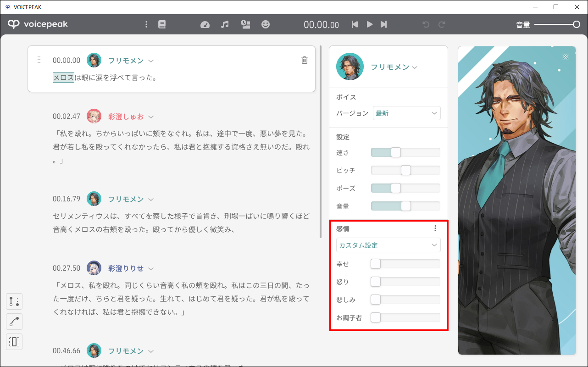The width and height of the screenshot is (588, 367).
Task: Open the カスタム設定 emotion preset dropdown
Action: pyautogui.click(x=388, y=245)
